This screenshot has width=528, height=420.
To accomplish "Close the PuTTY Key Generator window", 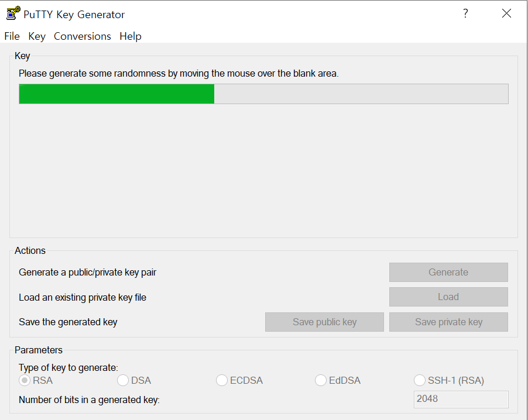I will point(506,13).
